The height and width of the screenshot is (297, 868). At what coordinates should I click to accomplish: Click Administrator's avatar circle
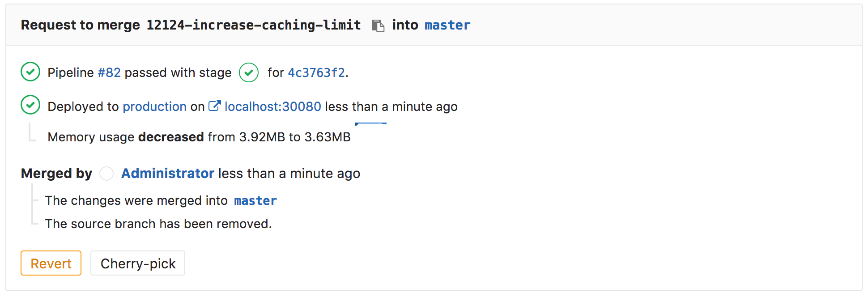pyautogui.click(x=106, y=174)
